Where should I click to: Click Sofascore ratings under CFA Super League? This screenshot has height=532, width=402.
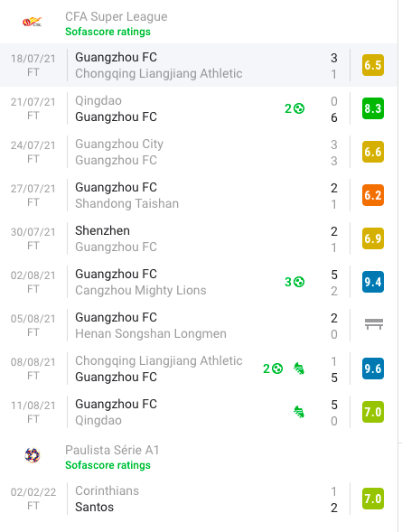108,32
